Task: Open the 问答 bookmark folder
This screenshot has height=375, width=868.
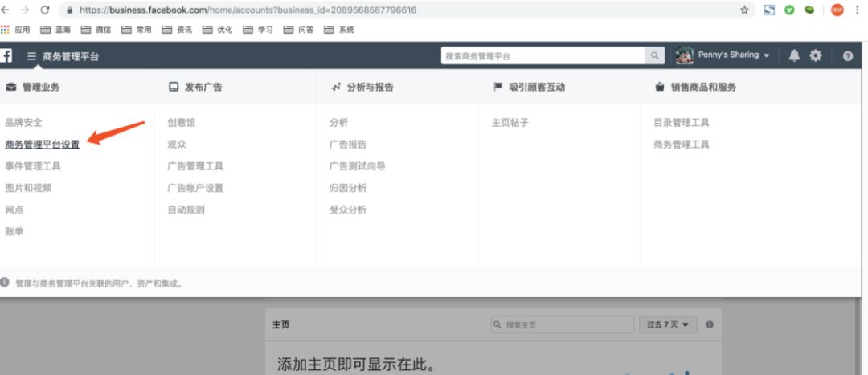Action: [x=298, y=30]
